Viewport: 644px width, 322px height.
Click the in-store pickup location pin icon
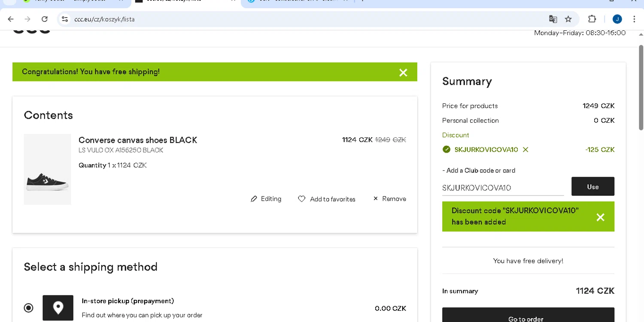(58, 308)
